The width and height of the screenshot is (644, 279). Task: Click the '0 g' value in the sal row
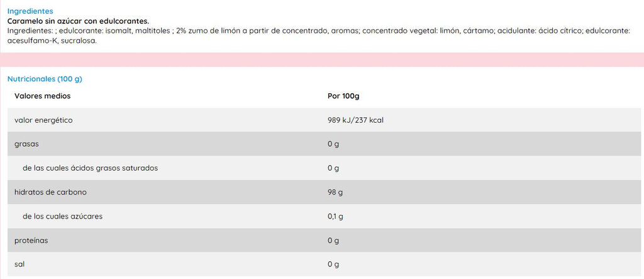coord(333,264)
